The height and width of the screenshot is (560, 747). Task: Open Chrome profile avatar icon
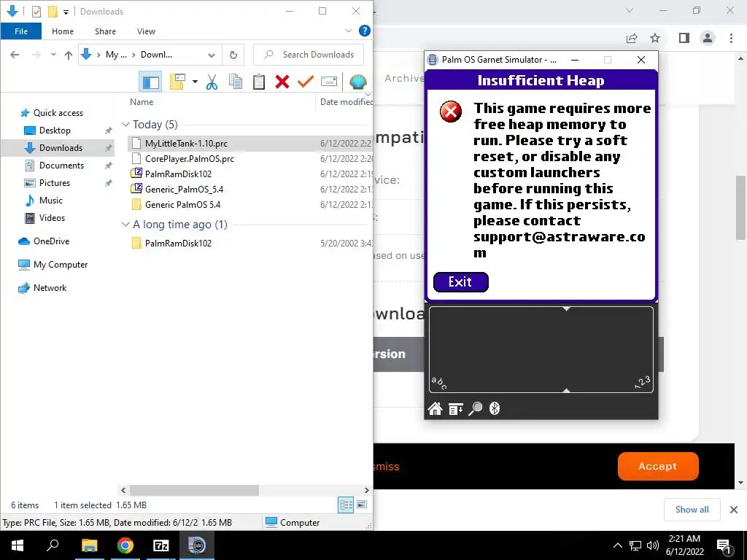point(708,38)
